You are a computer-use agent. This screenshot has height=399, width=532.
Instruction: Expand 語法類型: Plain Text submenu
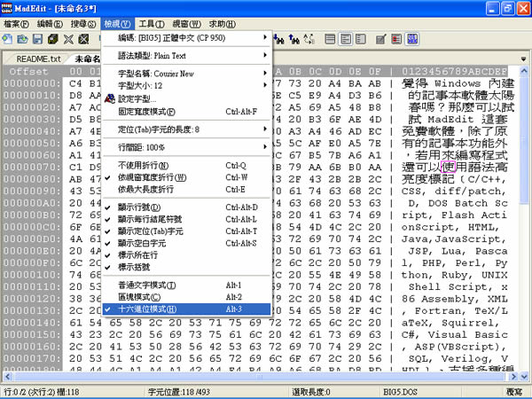click(186, 56)
